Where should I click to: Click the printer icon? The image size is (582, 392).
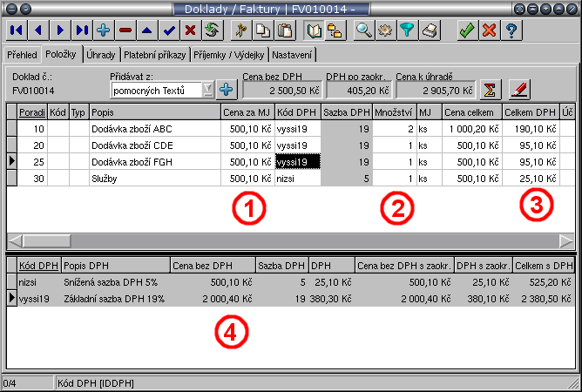tap(429, 30)
